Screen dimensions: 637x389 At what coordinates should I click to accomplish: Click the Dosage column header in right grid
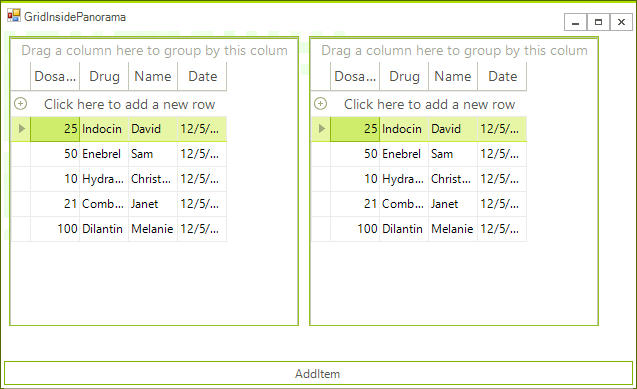click(x=355, y=76)
